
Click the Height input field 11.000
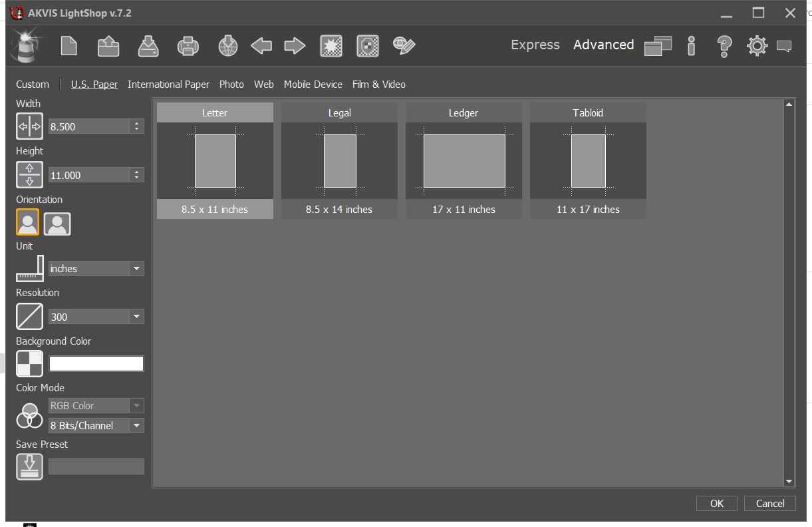90,174
